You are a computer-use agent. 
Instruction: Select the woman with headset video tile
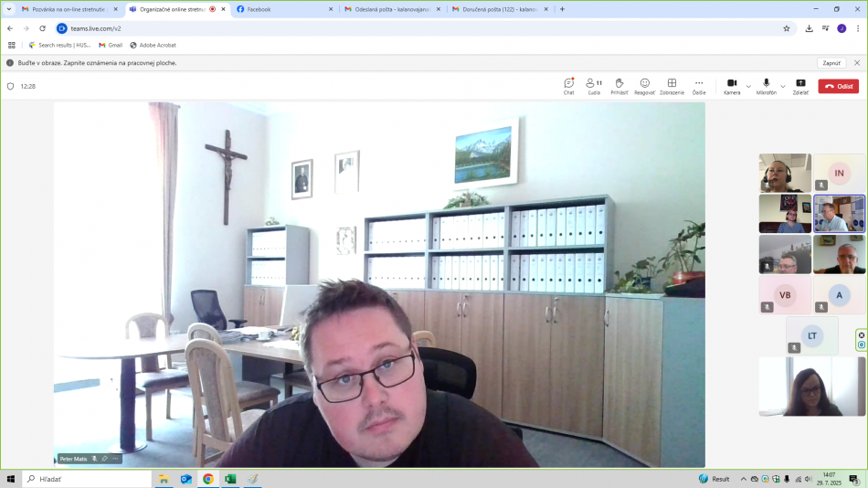click(x=785, y=173)
